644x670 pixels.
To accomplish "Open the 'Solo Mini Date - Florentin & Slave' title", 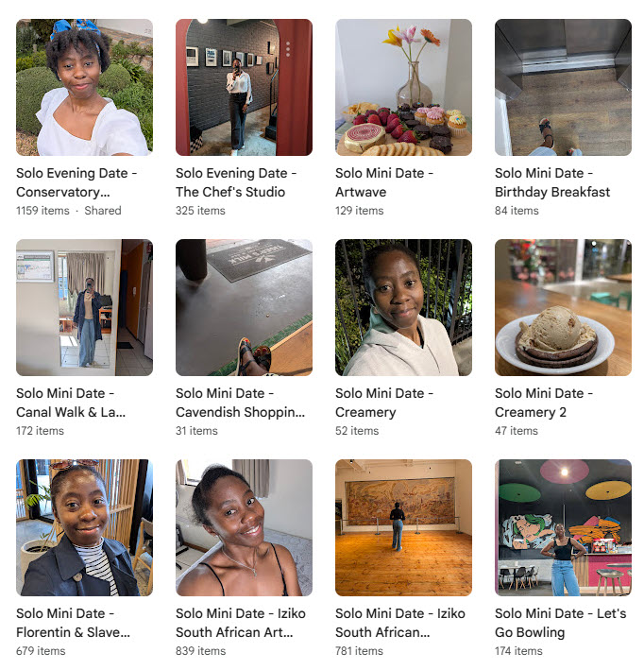I will coord(73,623).
